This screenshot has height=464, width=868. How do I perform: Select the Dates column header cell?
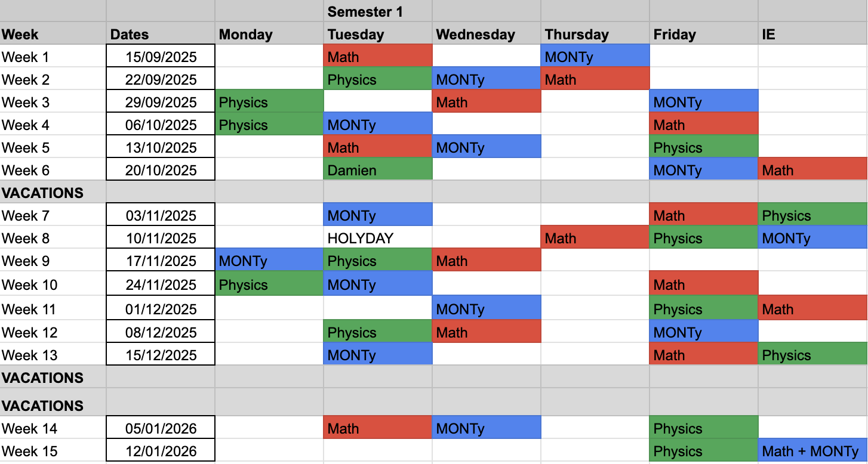pos(161,35)
